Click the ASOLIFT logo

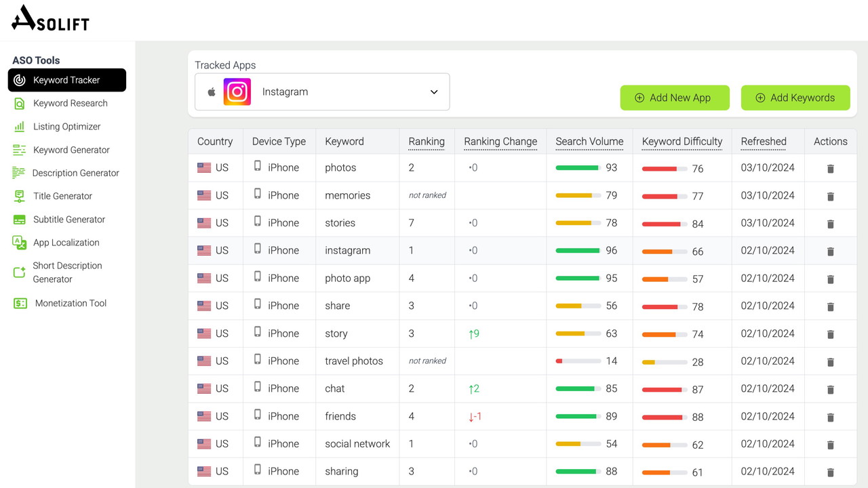point(50,18)
